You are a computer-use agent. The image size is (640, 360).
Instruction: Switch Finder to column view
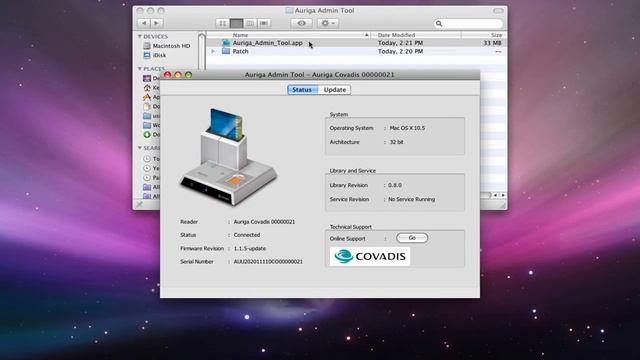point(250,23)
